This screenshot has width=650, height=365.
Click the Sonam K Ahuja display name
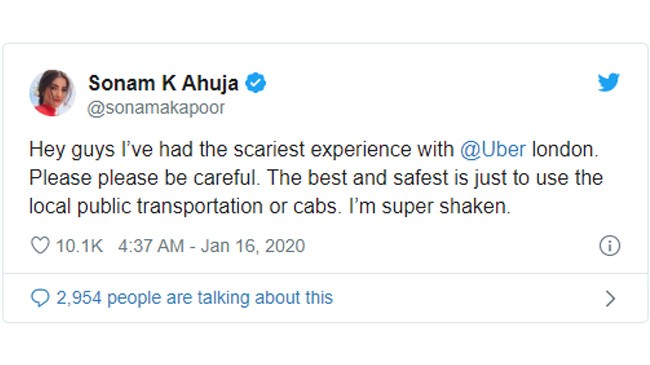click(163, 83)
